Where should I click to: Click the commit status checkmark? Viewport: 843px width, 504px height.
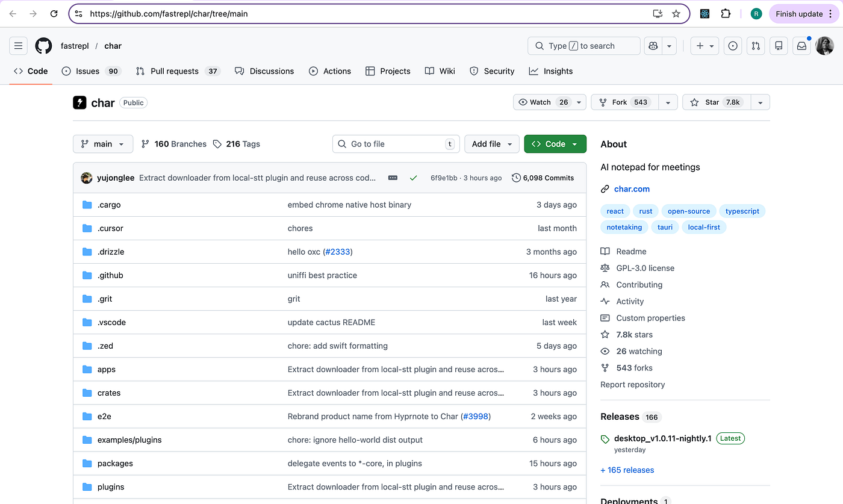point(413,178)
